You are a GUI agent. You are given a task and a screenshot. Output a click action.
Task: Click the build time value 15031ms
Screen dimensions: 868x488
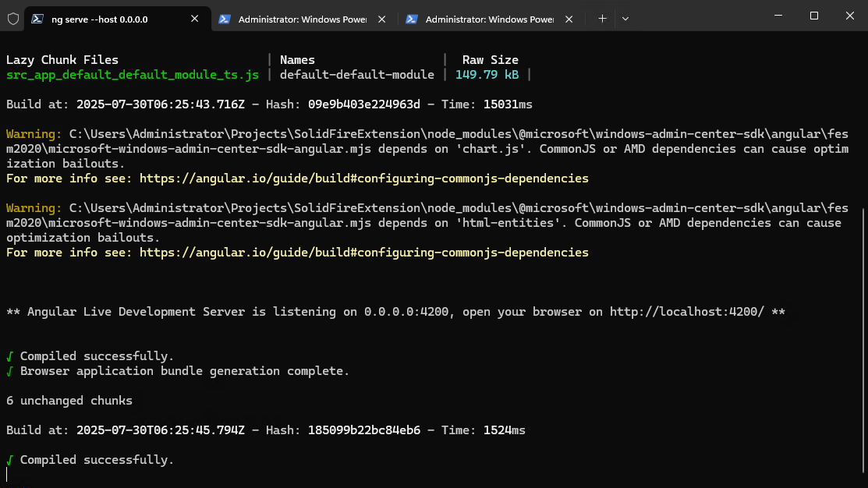pyautogui.click(x=508, y=104)
